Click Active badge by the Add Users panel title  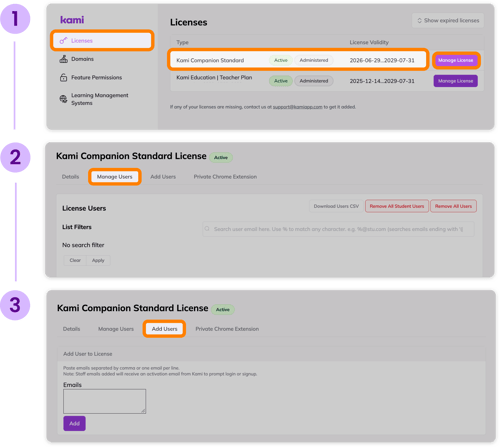coord(223,309)
